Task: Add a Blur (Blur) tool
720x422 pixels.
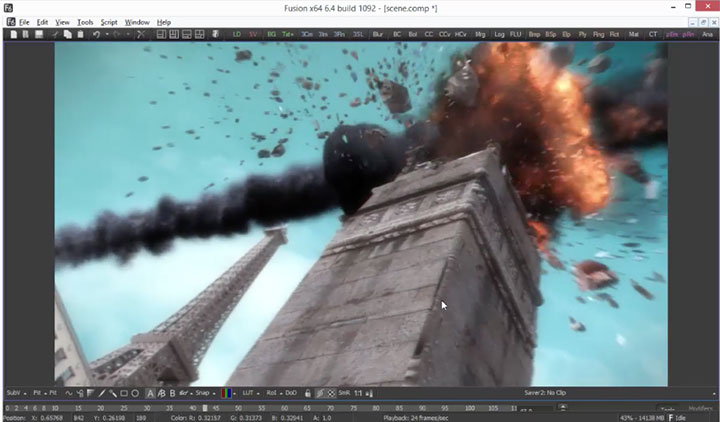Action: pos(378,34)
